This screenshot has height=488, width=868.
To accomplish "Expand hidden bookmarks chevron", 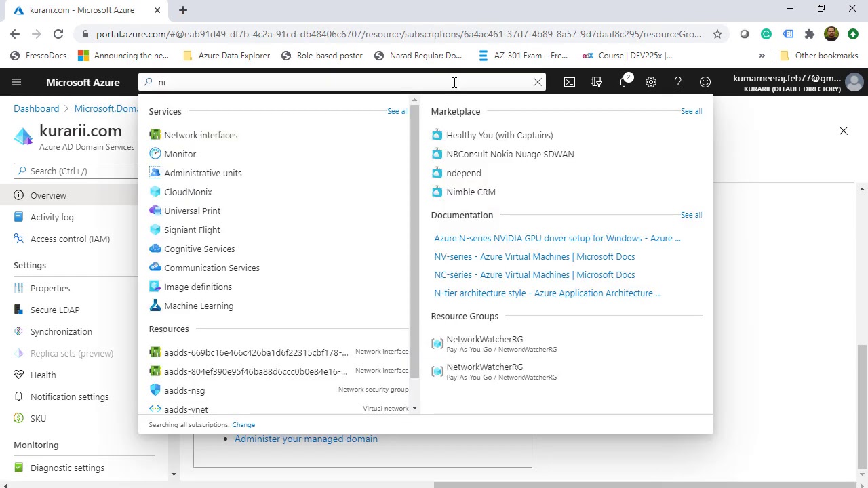I will coord(762,56).
